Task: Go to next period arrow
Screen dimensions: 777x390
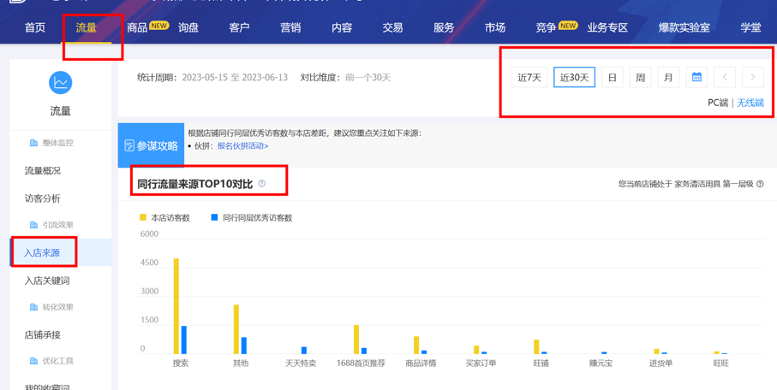Action: [753, 77]
